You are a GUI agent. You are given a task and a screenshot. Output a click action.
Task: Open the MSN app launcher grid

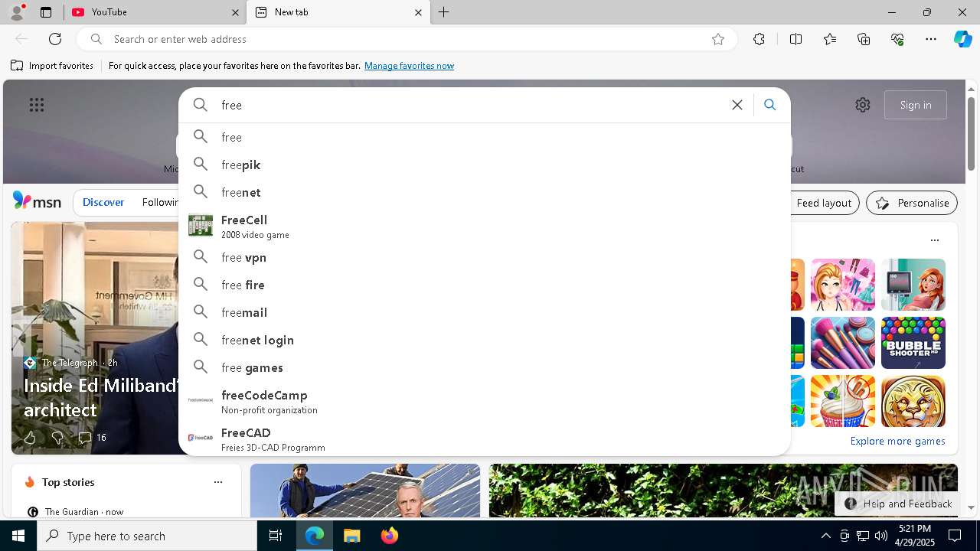pos(37,105)
